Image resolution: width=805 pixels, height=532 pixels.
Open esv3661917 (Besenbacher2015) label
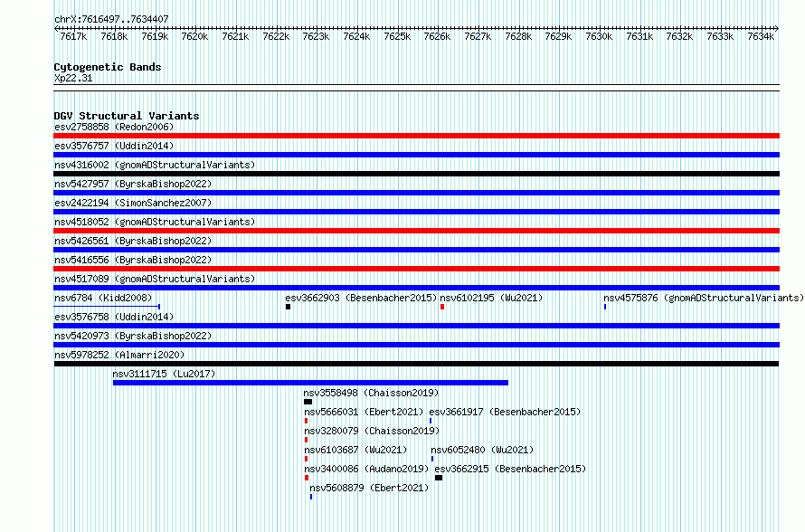[505, 412]
